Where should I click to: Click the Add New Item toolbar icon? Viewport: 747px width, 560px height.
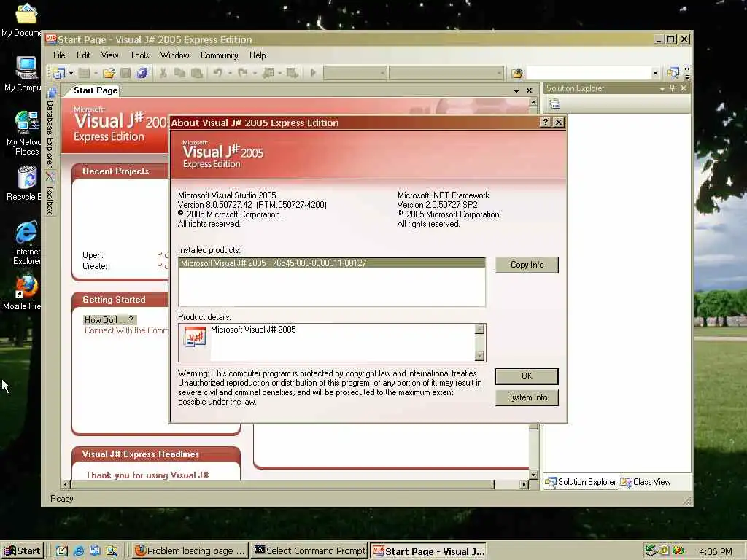(x=85, y=73)
